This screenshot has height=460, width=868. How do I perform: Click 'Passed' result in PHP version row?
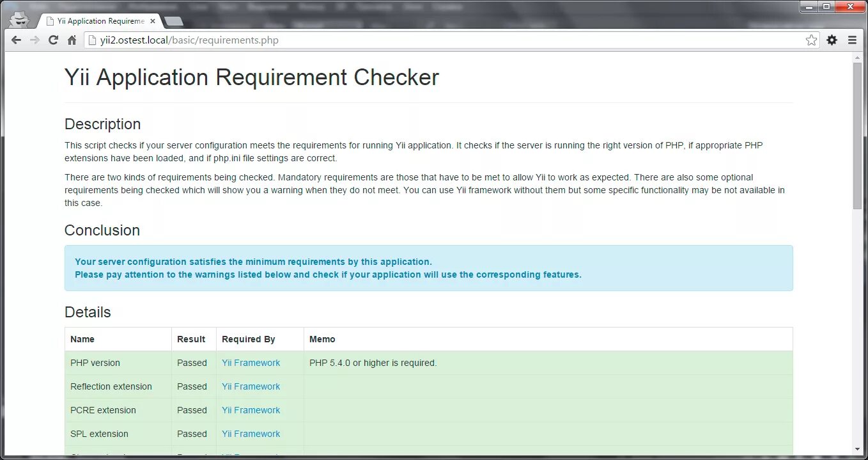[192, 363]
